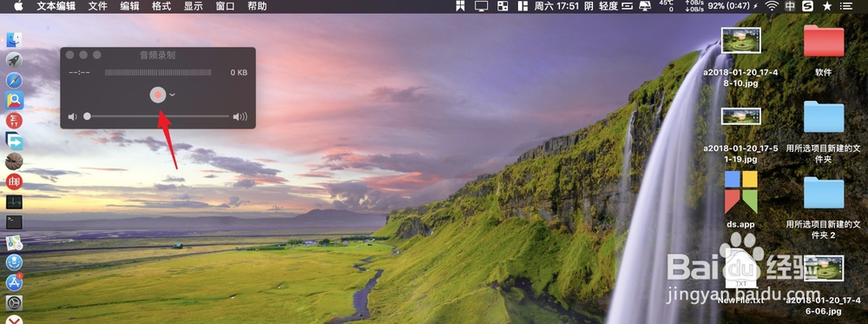Open the 文本编辑 application menu
868x324 pixels.
[x=55, y=6]
